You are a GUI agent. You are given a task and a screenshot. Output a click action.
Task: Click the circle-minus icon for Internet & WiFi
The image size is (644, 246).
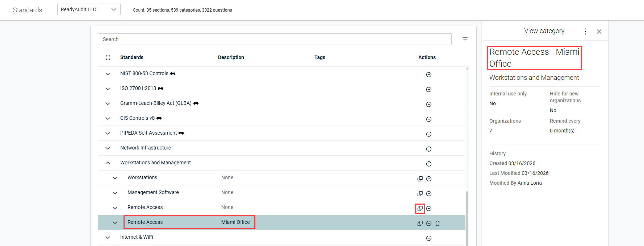click(x=428, y=238)
